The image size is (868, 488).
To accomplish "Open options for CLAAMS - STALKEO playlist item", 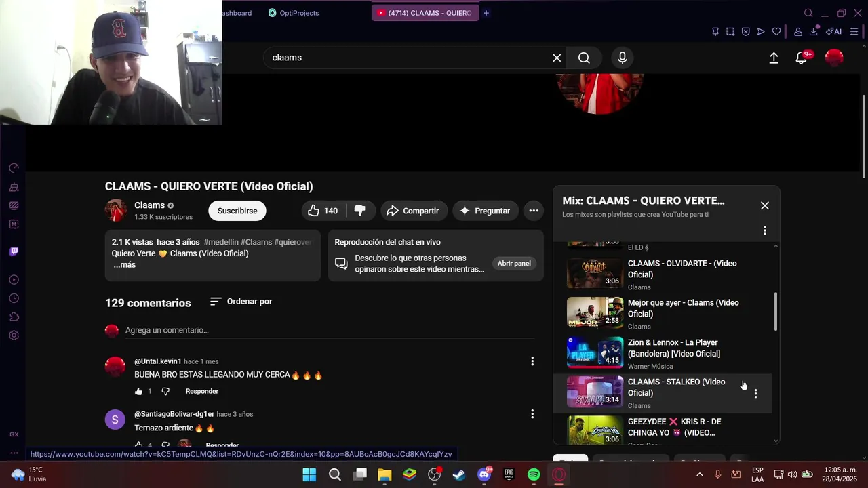I will tap(756, 394).
